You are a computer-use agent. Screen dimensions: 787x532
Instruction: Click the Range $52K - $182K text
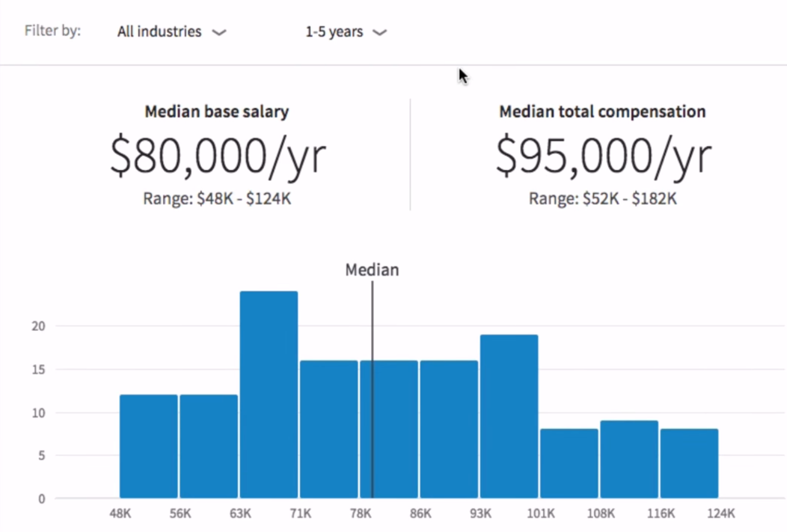click(x=602, y=198)
